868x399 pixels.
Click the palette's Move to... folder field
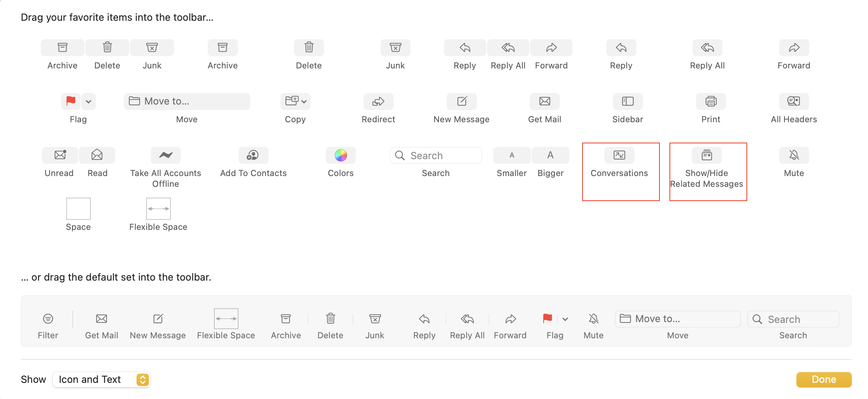click(x=187, y=101)
